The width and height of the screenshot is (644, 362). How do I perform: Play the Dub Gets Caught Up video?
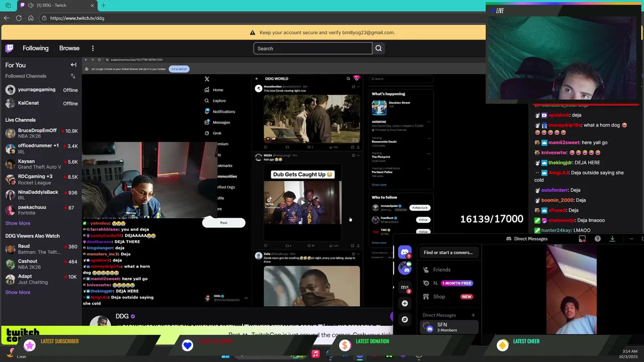[302, 202]
